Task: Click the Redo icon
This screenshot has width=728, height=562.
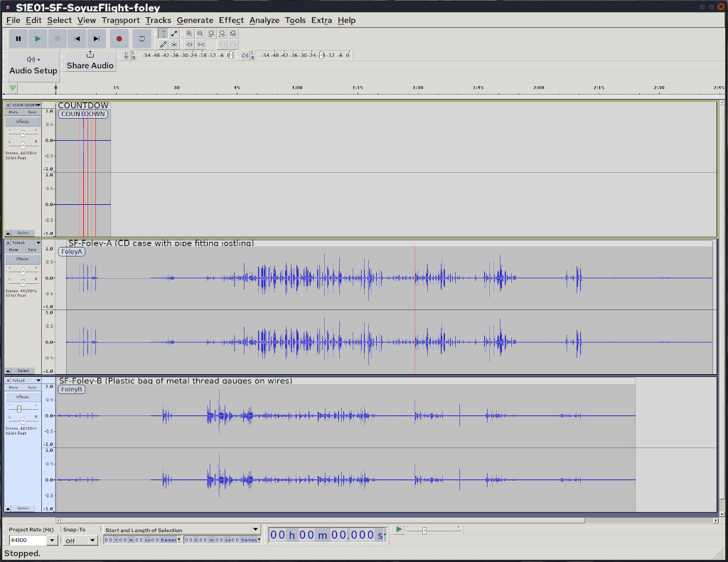Action: click(x=233, y=45)
